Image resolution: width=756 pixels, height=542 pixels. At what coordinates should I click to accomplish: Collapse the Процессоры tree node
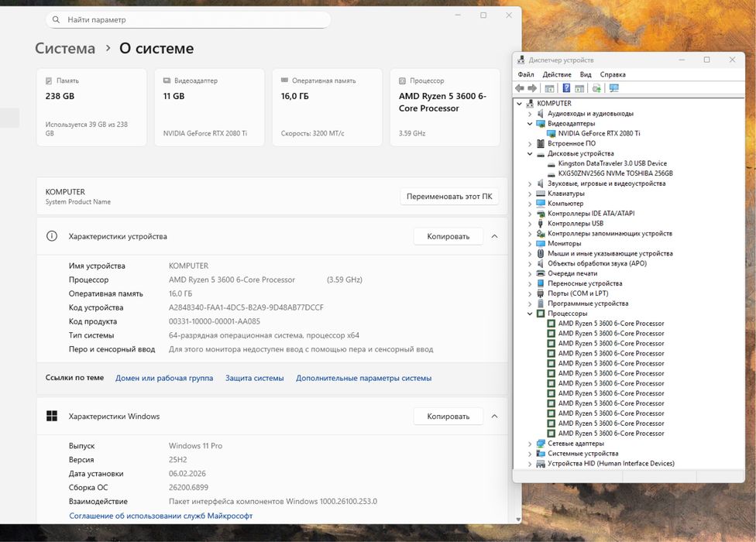(x=530, y=314)
